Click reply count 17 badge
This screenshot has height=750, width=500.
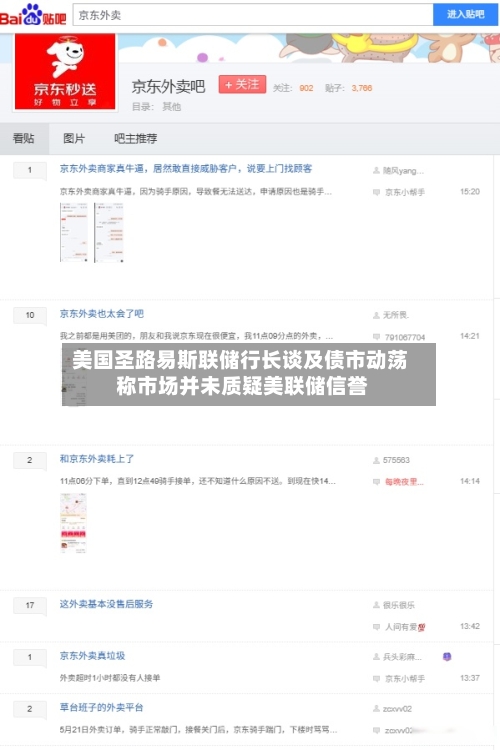tap(30, 606)
